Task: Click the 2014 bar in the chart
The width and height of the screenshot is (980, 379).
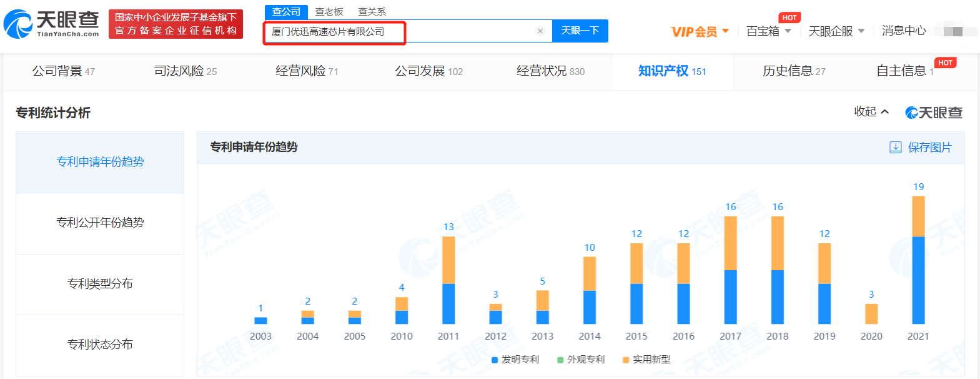Action: point(590,290)
